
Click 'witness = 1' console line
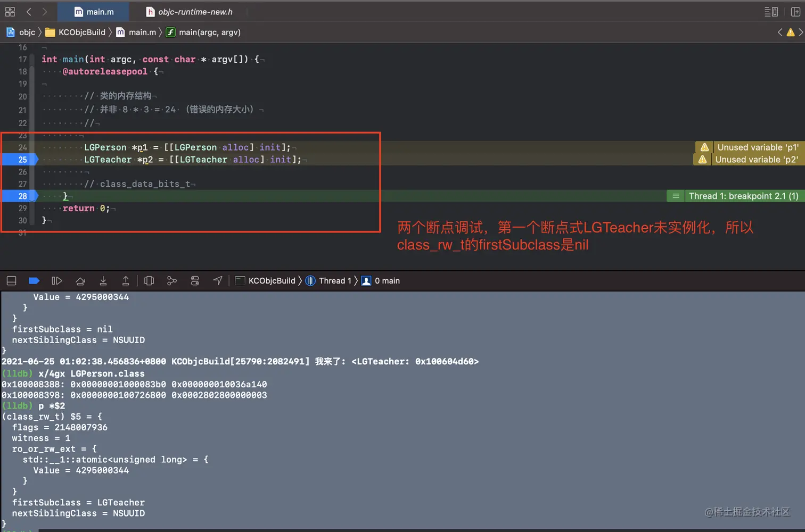41,438
